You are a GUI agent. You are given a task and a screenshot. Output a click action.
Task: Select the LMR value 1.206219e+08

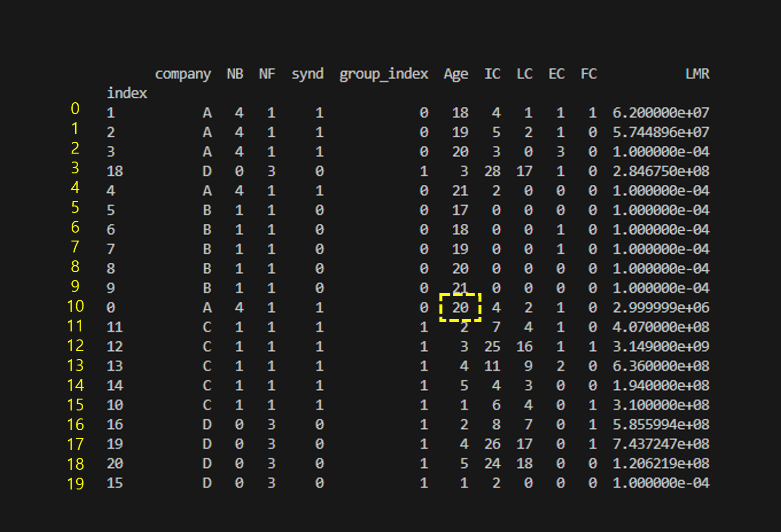[661, 463]
